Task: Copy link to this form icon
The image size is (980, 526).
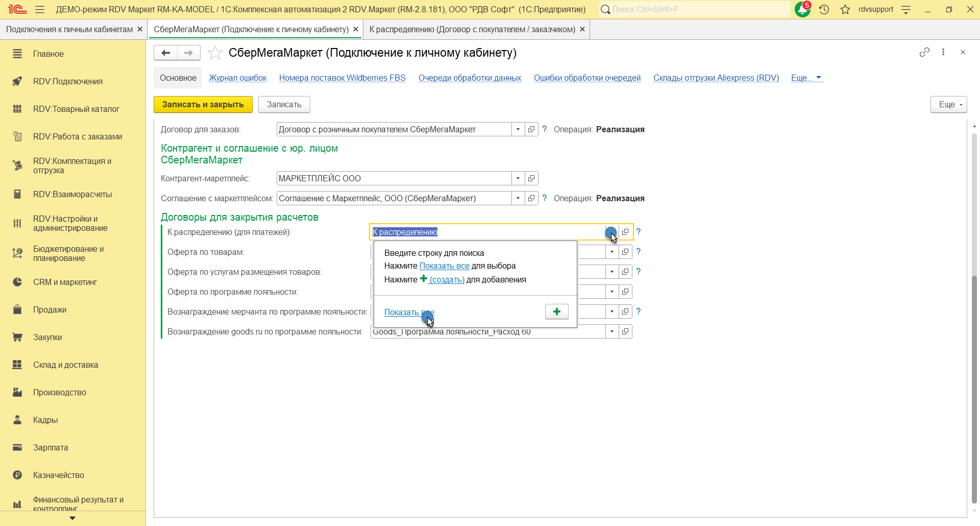Action: coord(924,52)
